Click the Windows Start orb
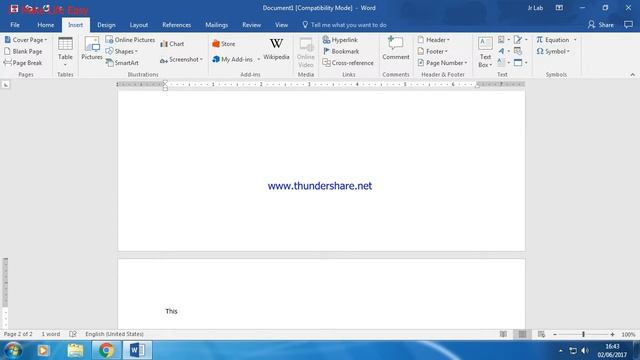The width and height of the screenshot is (640, 360). (13, 350)
